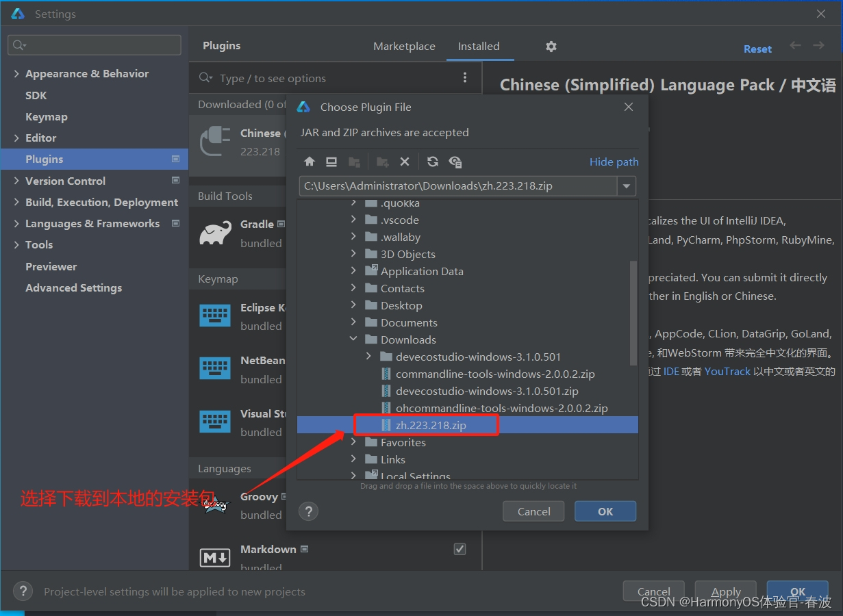Click the file path input field
Image resolution: width=843 pixels, height=616 pixels.
tap(458, 186)
